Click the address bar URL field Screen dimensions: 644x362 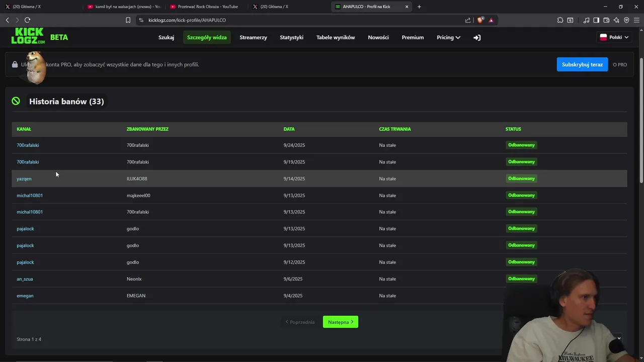click(302, 20)
